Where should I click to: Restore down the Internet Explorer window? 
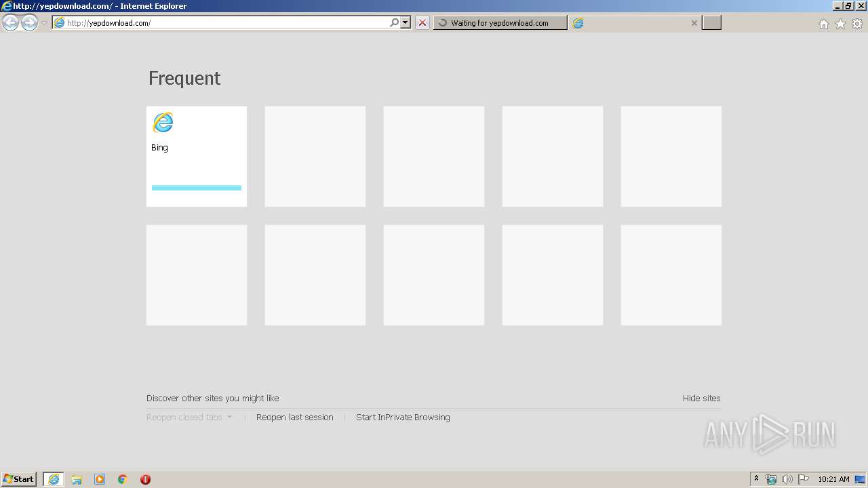click(848, 6)
